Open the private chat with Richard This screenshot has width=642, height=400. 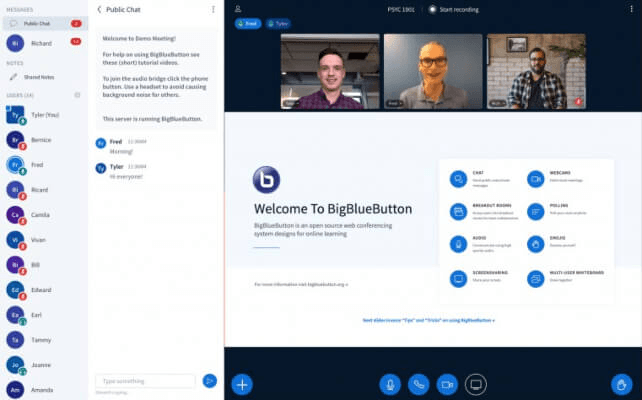click(40, 44)
